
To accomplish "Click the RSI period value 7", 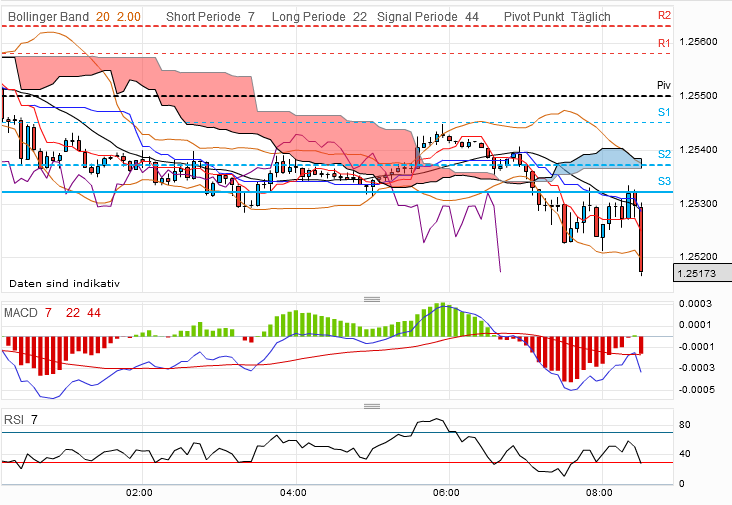I will [34, 420].
